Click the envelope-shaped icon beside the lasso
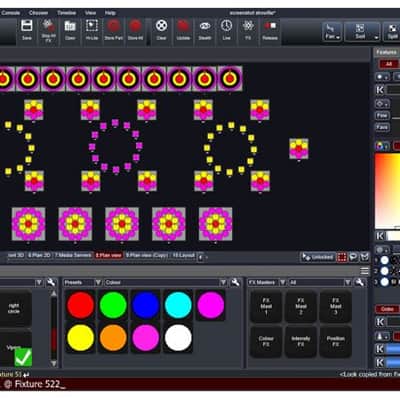 365,257
